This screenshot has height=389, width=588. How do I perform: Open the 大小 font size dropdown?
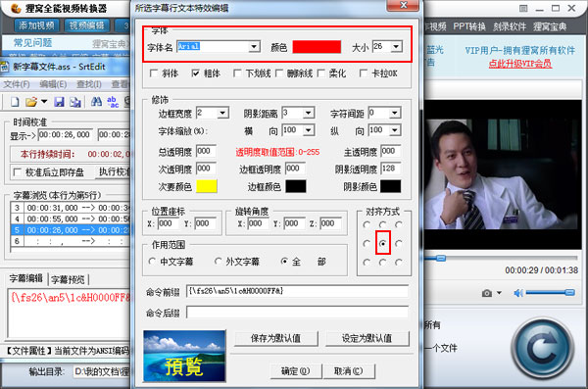pyautogui.click(x=396, y=46)
